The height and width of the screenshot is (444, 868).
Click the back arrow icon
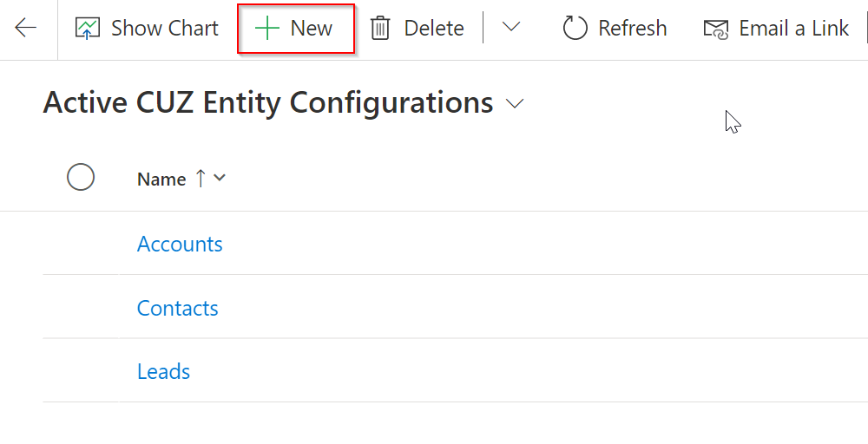pos(26,28)
